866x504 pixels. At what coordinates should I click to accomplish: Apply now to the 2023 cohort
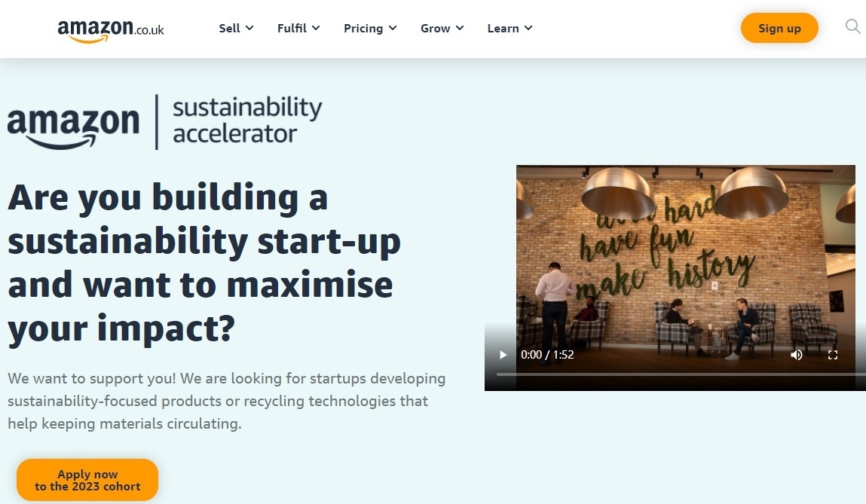click(87, 480)
